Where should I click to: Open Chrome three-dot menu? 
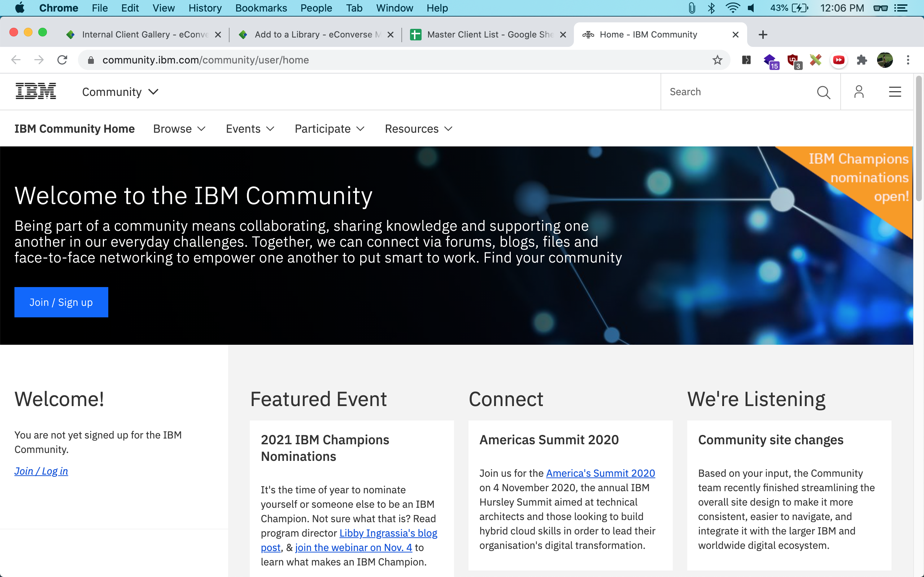(908, 60)
